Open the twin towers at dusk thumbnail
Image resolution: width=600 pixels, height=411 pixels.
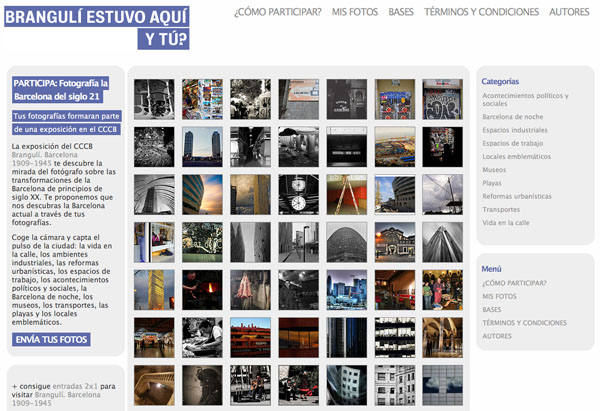tap(202, 147)
